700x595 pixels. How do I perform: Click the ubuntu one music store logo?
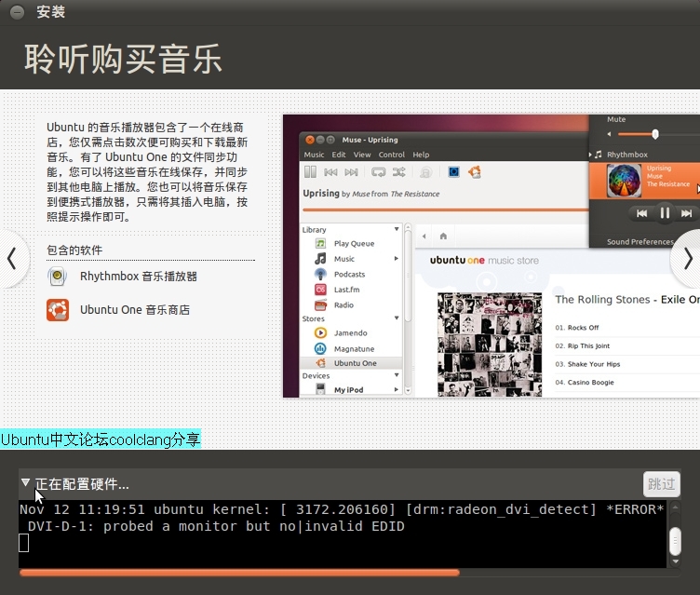484,261
